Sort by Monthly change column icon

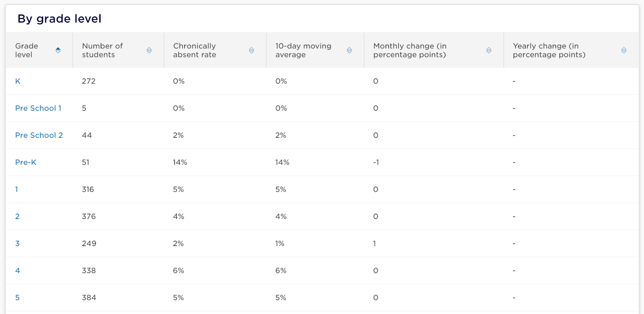(489, 50)
